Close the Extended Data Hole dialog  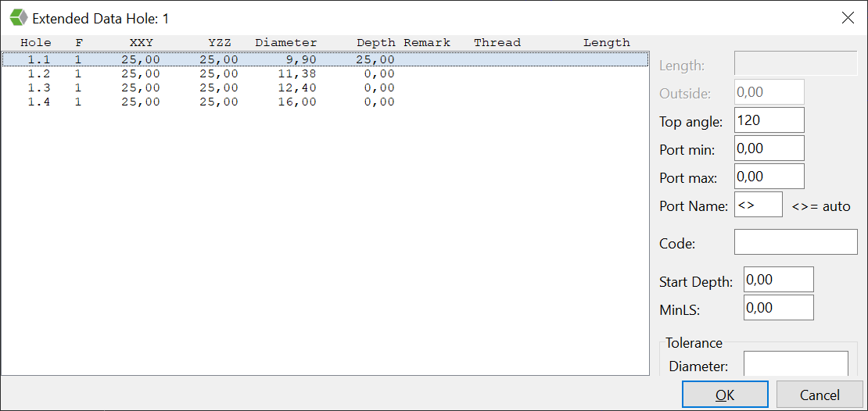848,18
